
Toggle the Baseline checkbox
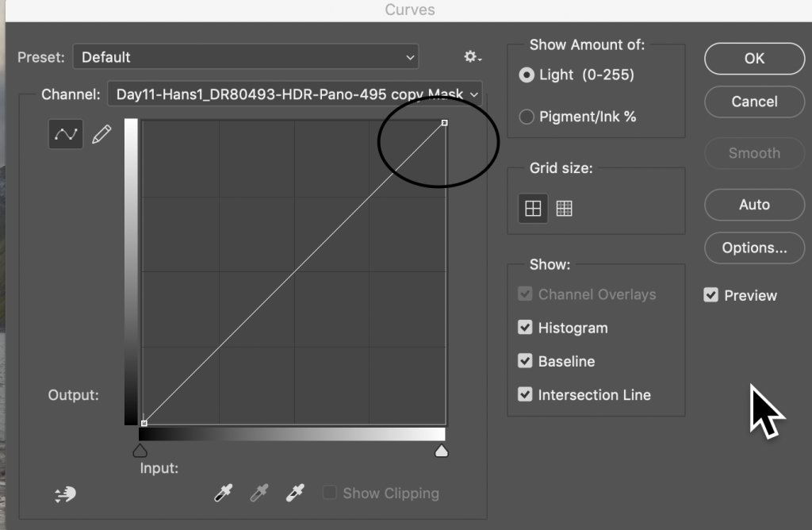(525, 361)
